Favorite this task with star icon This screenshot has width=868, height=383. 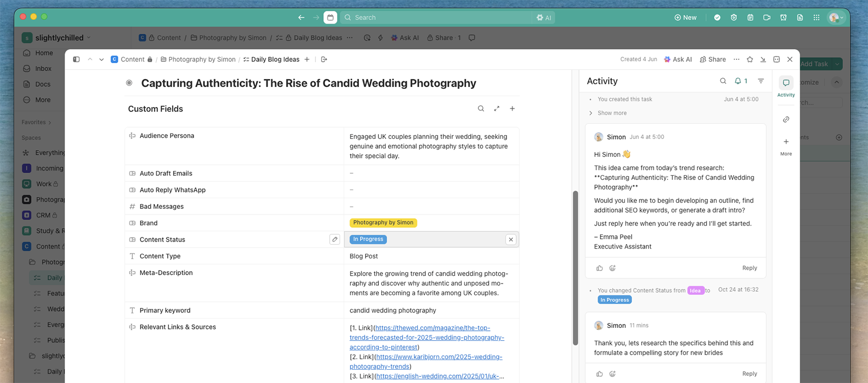click(x=750, y=60)
